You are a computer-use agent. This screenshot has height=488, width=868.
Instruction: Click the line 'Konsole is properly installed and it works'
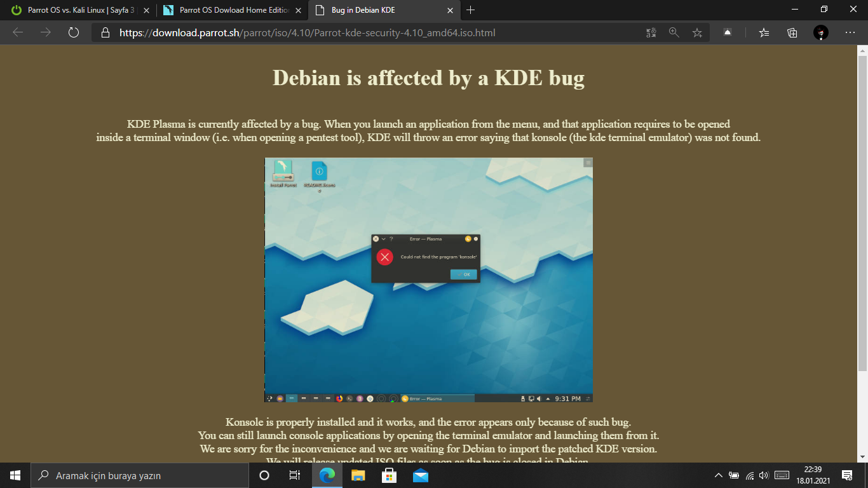point(428,422)
